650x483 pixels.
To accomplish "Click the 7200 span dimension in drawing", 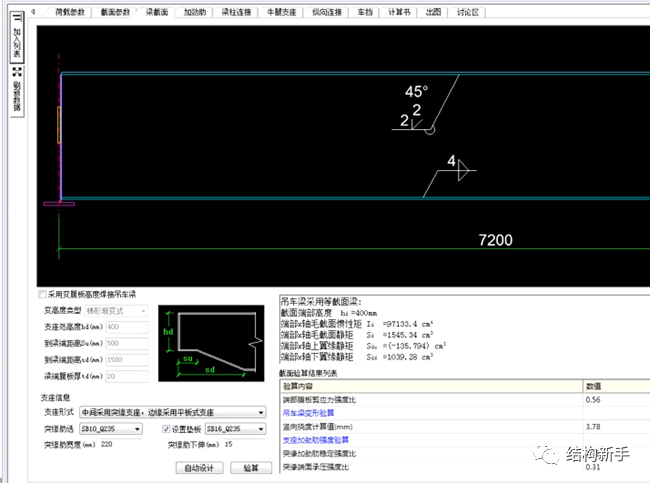I will coord(495,240).
